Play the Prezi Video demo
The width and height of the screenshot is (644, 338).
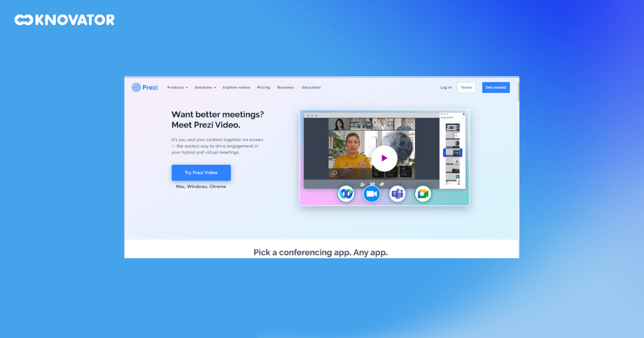384,158
